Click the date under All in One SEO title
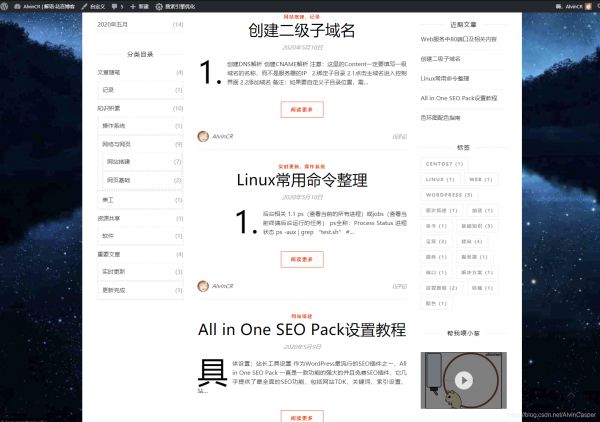 click(302, 347)
